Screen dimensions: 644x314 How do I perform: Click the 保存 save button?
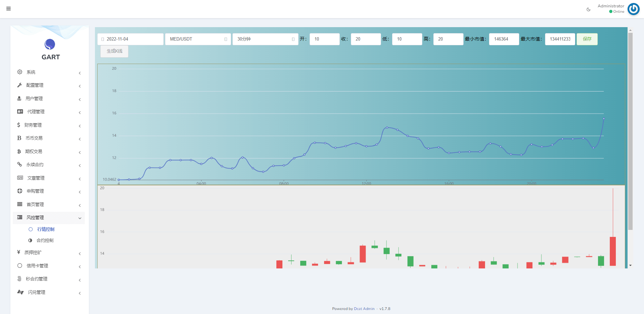click(587, 39)
